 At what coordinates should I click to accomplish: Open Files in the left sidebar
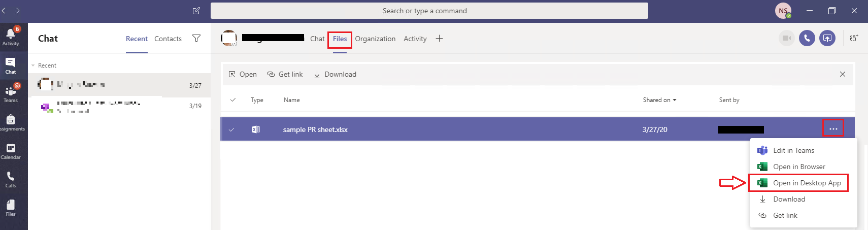coord(11,208)
